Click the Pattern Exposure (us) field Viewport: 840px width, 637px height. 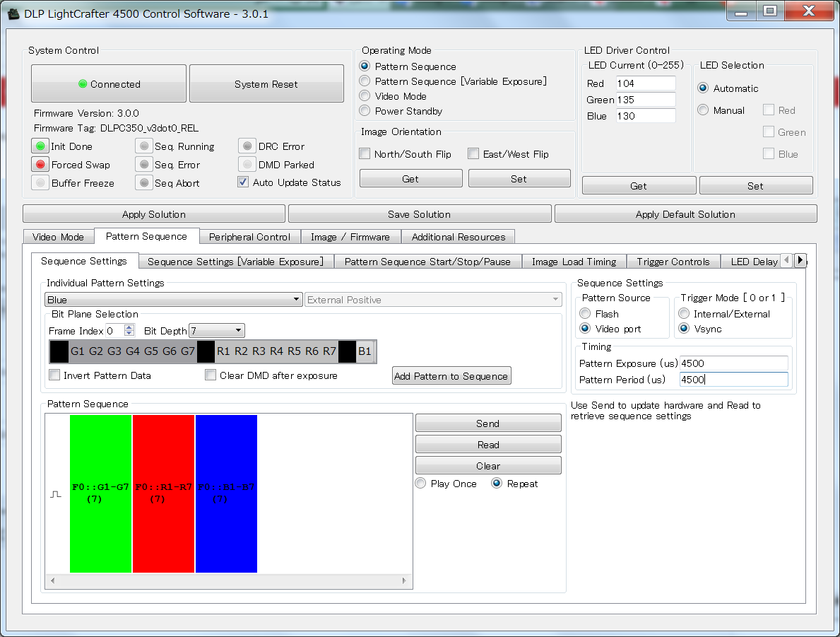(734, 363)
